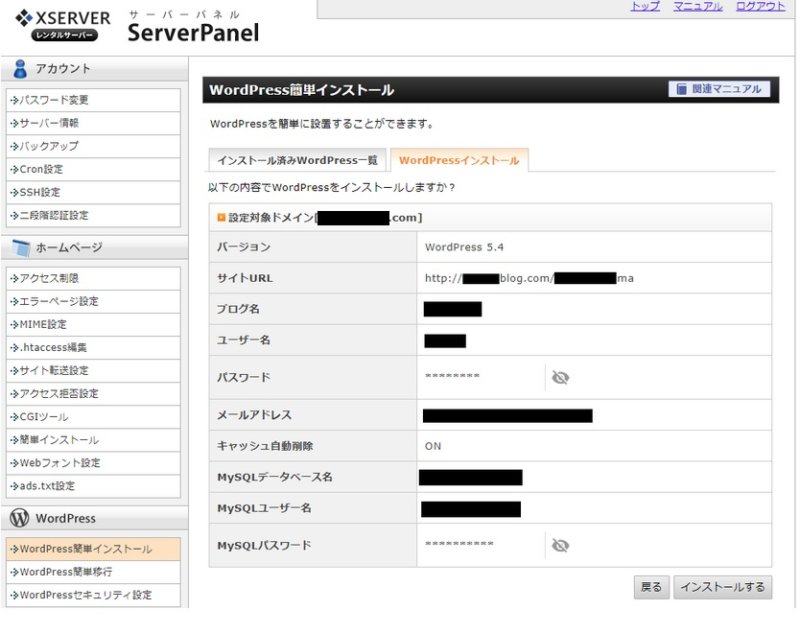Open WordPressセキュリティ設定 in sidebar

pyautogui.click(x=93, y=595)
